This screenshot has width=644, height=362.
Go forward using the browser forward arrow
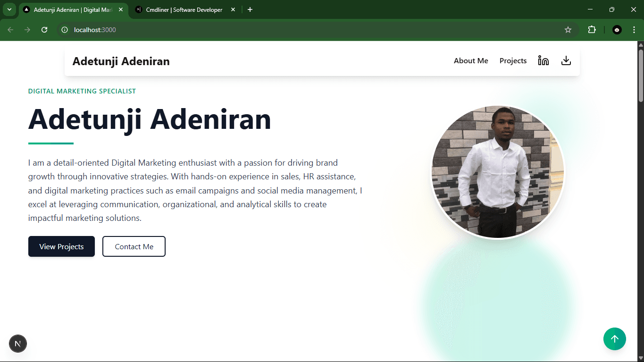click(x=27, y=30)
